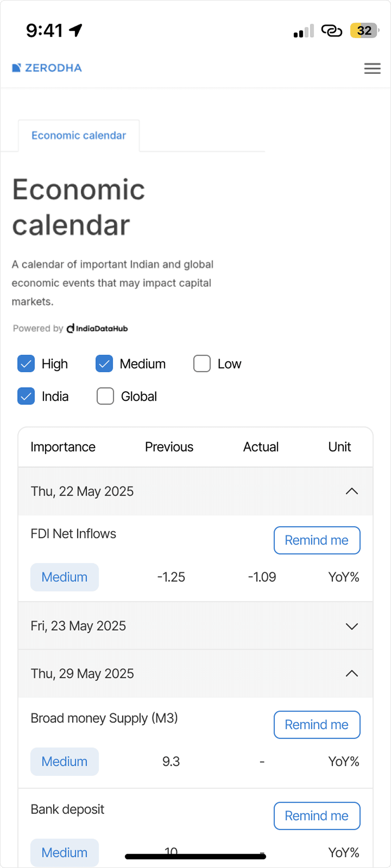
Task: Tap the Medium badge under FDI Net Inflows
Action: pos(64,577)
